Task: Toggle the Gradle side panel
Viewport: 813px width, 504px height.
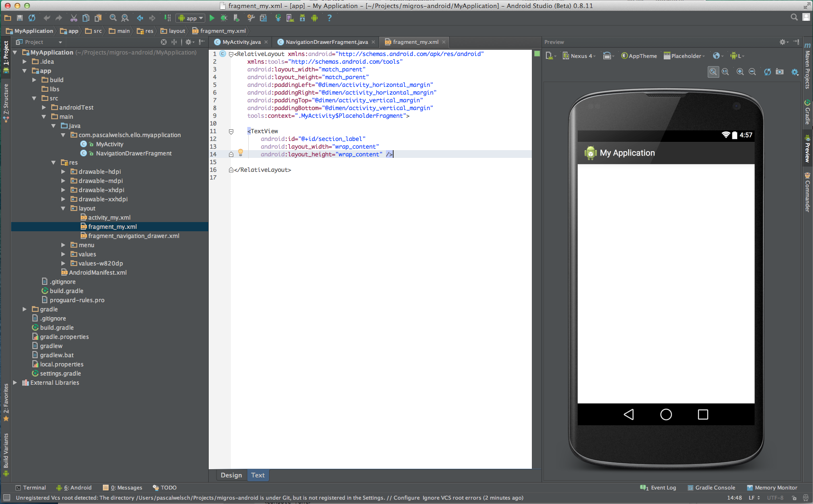Action: (807, 112)
